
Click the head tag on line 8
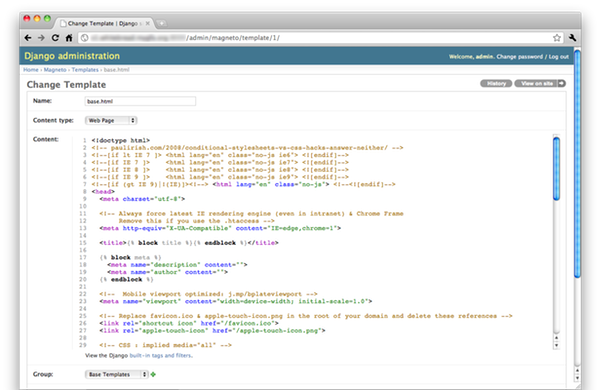click(103, 192)
